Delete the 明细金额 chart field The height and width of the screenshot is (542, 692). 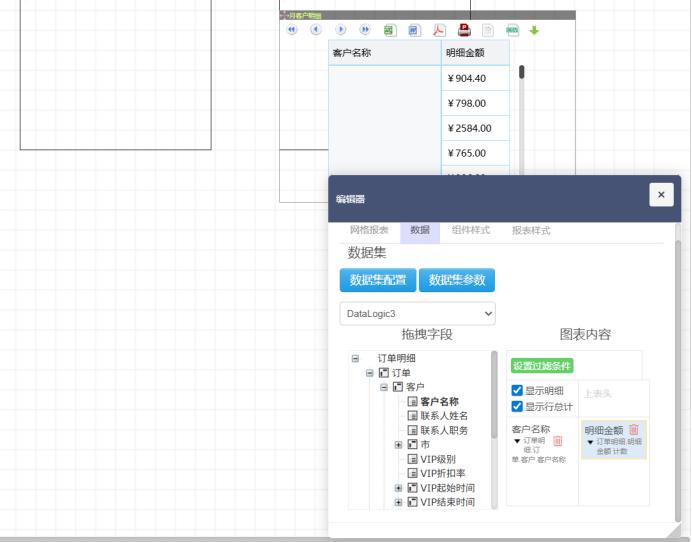pos(634,429)
